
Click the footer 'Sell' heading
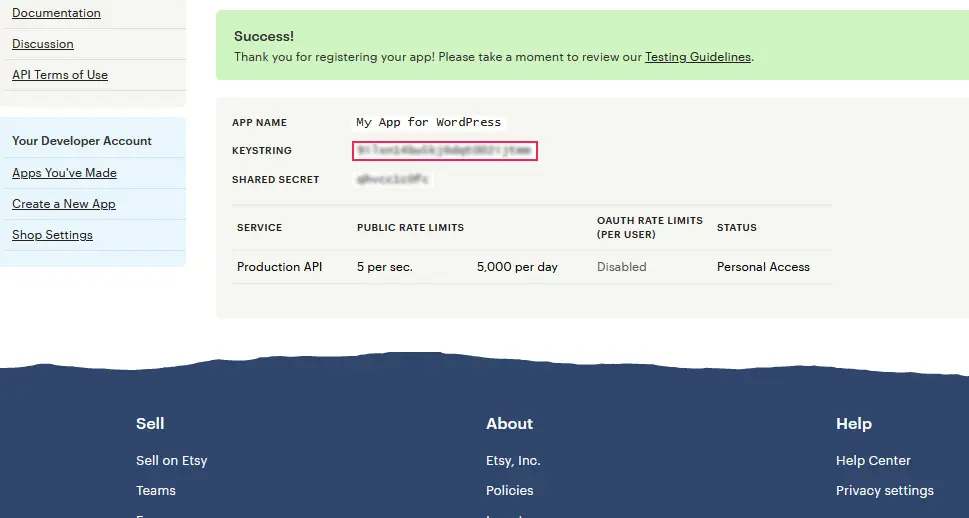click(150, 423)
